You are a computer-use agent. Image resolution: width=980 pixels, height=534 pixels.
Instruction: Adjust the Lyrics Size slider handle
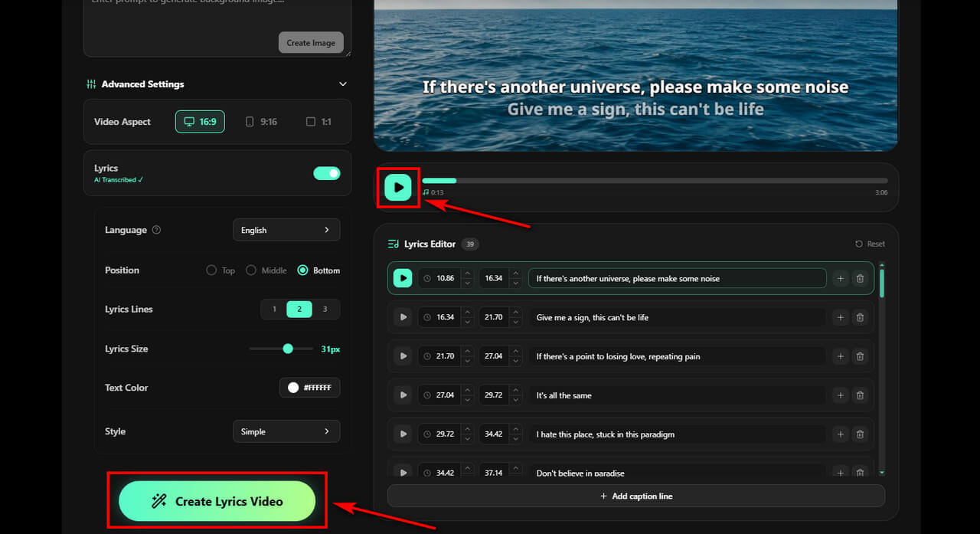(288, 349)
